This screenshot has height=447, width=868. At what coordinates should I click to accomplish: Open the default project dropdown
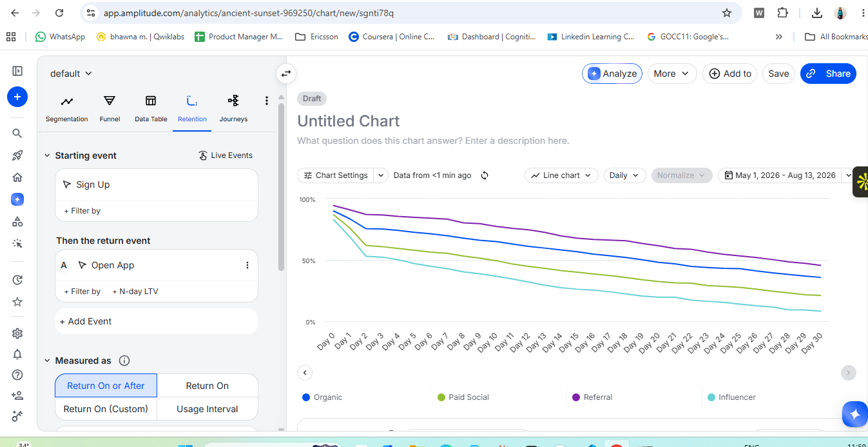(71, 74)
